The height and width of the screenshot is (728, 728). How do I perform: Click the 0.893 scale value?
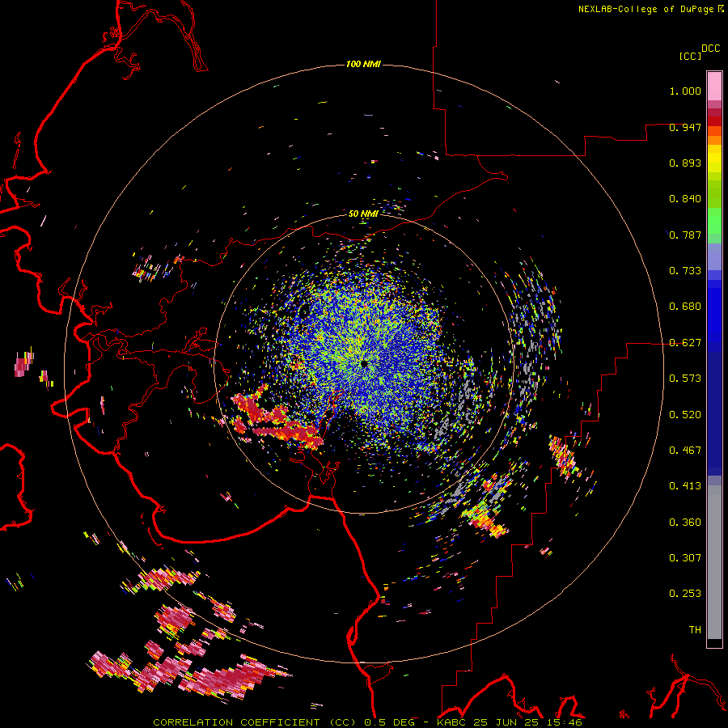[x=685, y=163]
